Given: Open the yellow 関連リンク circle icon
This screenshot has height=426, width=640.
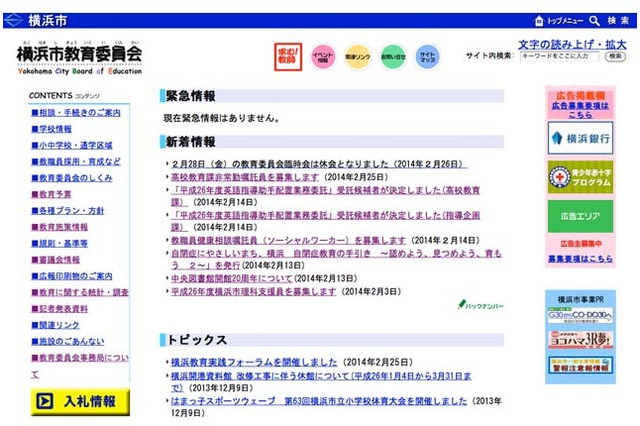Looking at the screenshot, I should [358, 57].
